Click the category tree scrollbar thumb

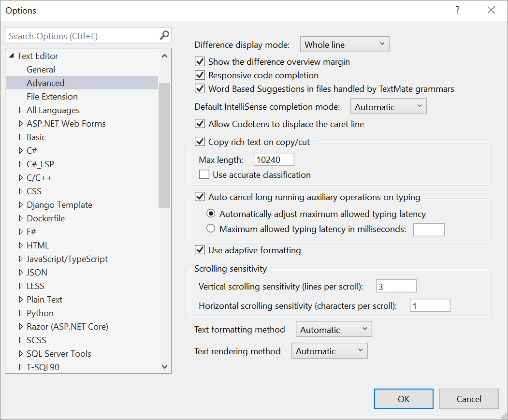pos(165,145)
